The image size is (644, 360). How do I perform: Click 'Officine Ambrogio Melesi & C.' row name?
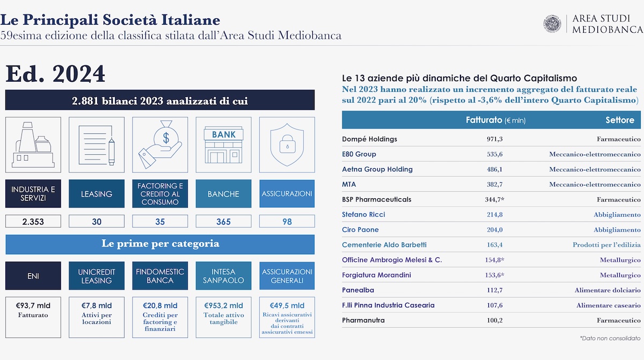[x=392, y=260]
